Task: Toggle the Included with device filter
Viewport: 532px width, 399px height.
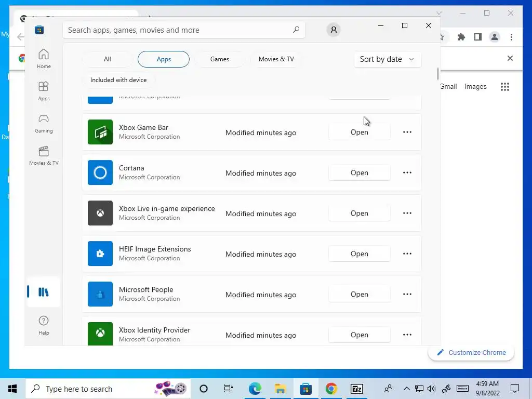Action: (118, 80)
